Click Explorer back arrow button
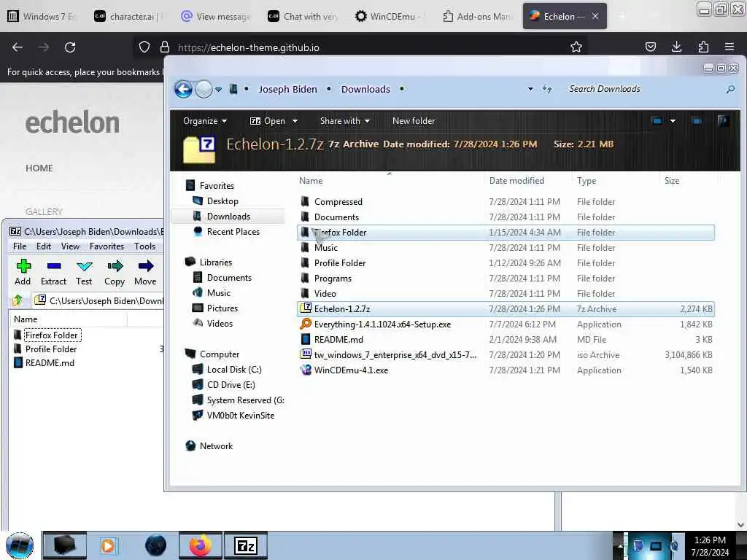The image size is (747, 560). (183, 89)
